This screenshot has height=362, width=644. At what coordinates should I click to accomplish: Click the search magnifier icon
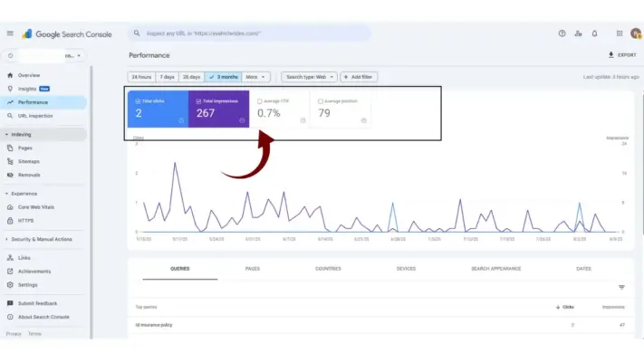tap(137, 33)
